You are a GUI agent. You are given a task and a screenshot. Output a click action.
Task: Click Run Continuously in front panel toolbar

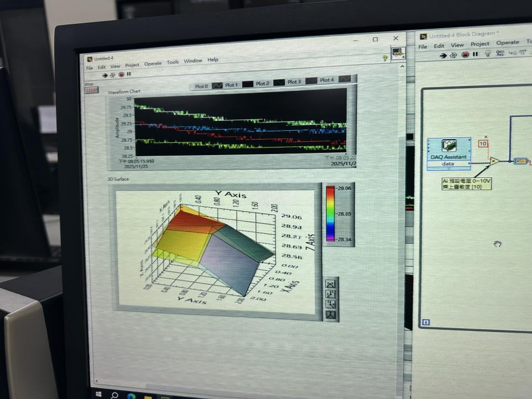[x=112, y=74]
